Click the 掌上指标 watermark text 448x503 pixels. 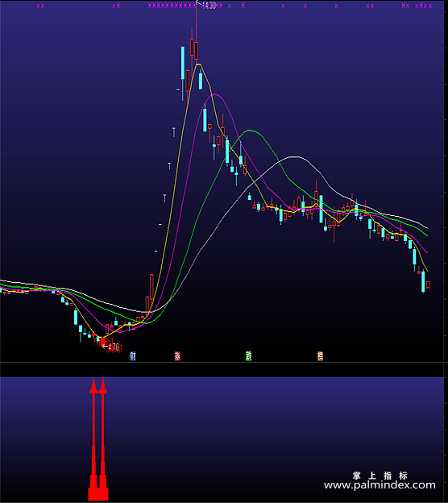pos(380,476)
